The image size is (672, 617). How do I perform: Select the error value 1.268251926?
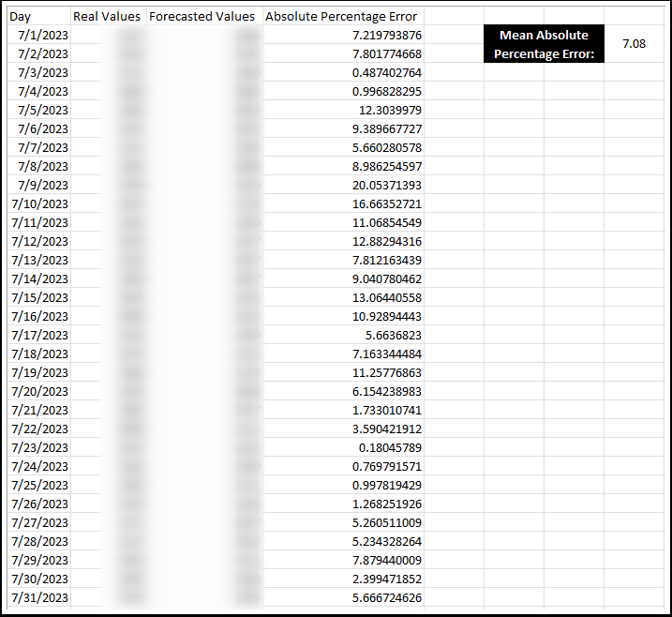[x=343, y=504]
